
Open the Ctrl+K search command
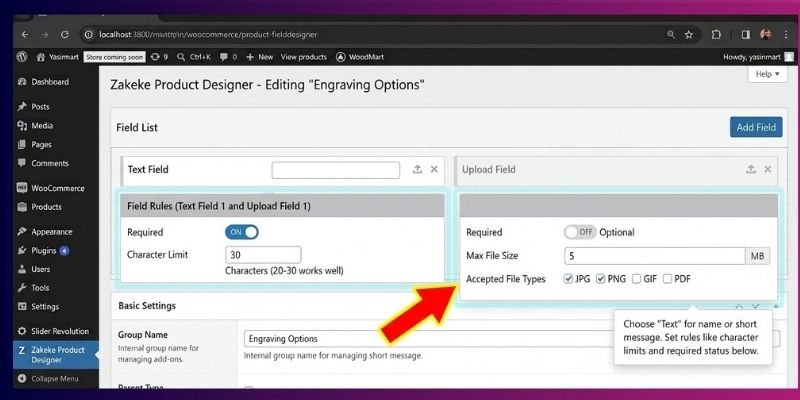click(193, 57)
